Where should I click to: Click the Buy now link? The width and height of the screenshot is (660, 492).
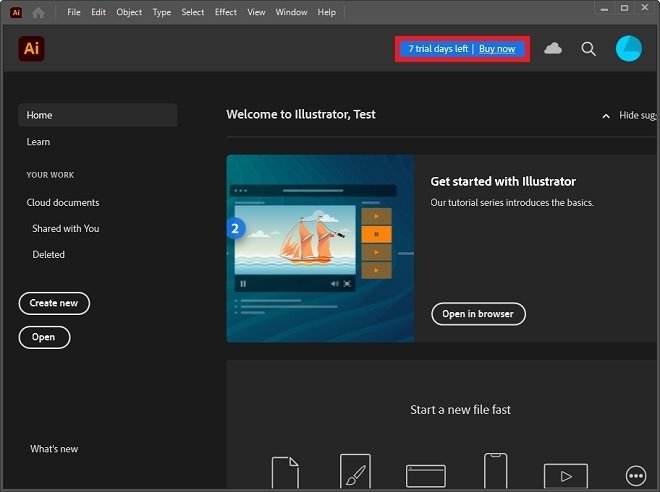(x=497, y=49)
